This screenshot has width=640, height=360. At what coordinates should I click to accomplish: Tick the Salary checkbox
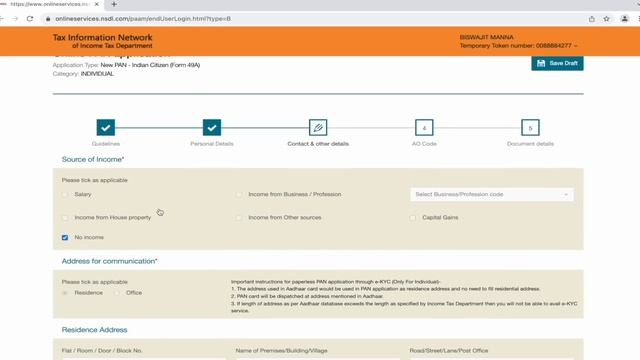(x=65, y=195)
